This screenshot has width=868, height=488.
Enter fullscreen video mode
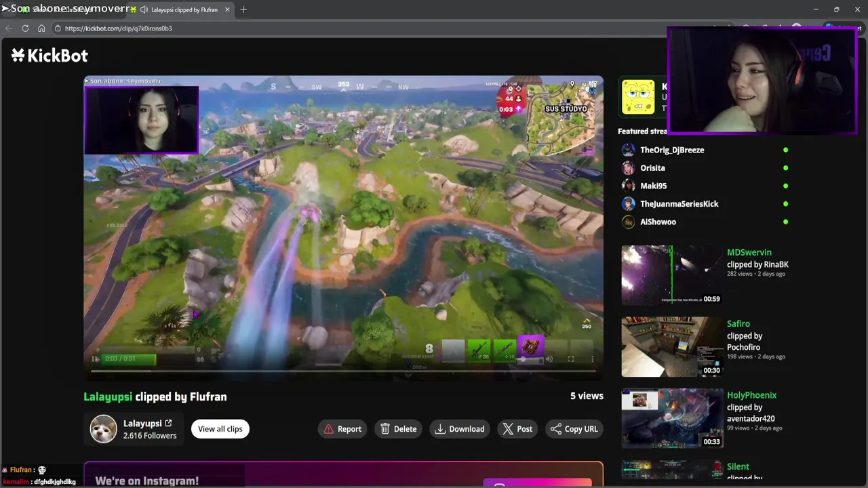coord(570,359)
